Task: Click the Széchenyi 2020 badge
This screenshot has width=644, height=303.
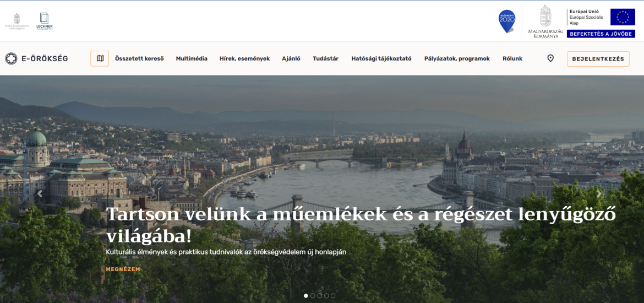Action: [x=506, y=21]
